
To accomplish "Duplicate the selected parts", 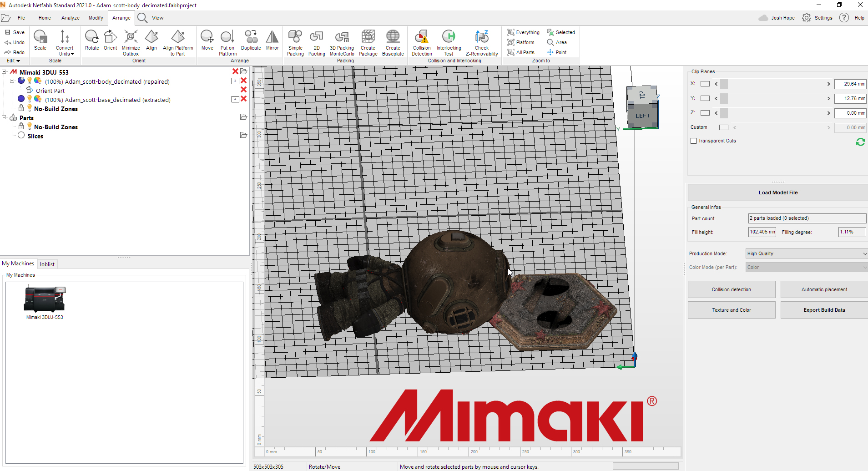I will [251, 40].
